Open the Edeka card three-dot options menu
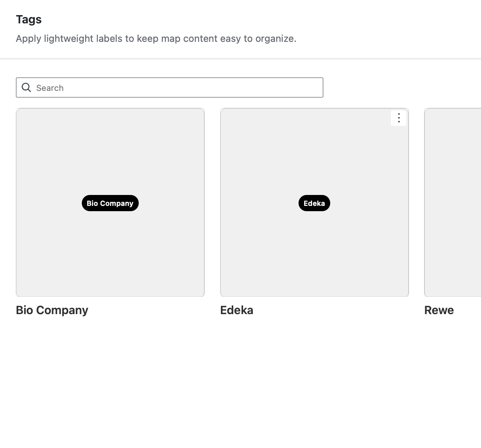Viewport: 481px width, 448px height. point(398,118)
